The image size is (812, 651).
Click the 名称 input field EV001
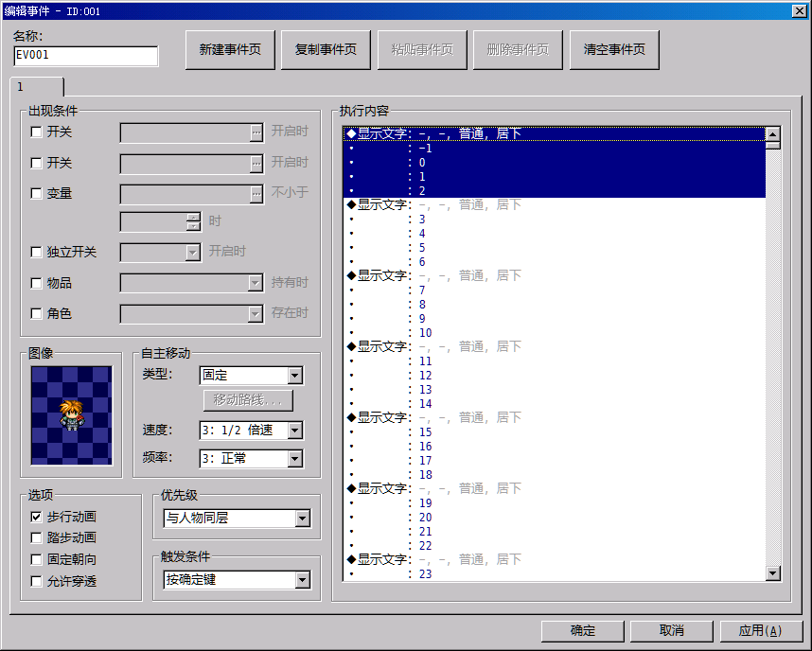pos(85,56)
